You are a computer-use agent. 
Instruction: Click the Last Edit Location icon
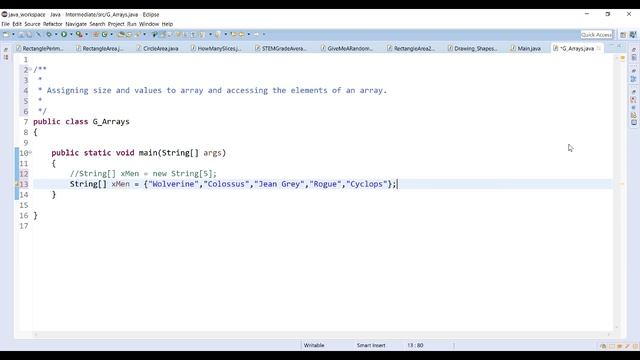(233, 35)
